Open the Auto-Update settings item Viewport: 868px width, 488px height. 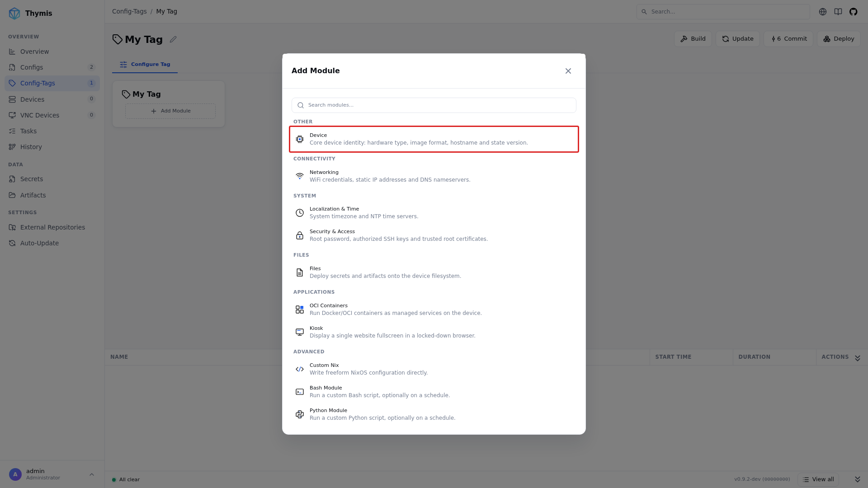[x=52, y=243]
